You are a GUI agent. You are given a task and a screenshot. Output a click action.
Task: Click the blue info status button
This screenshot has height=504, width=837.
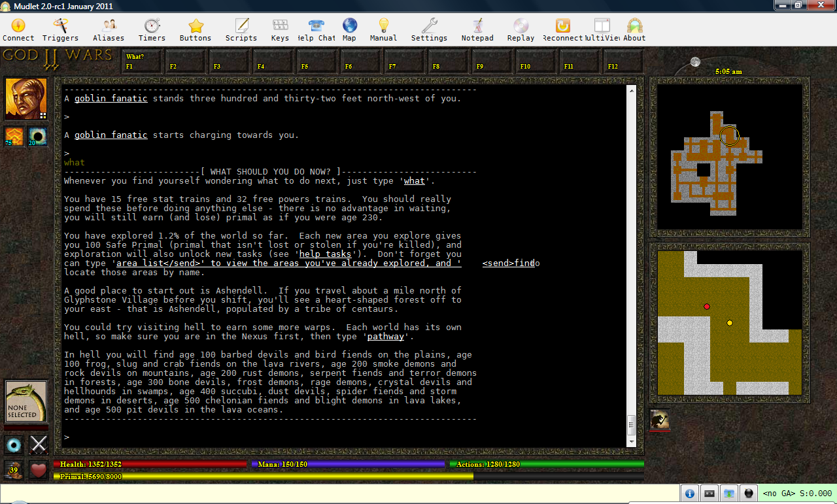click(690, 494)
